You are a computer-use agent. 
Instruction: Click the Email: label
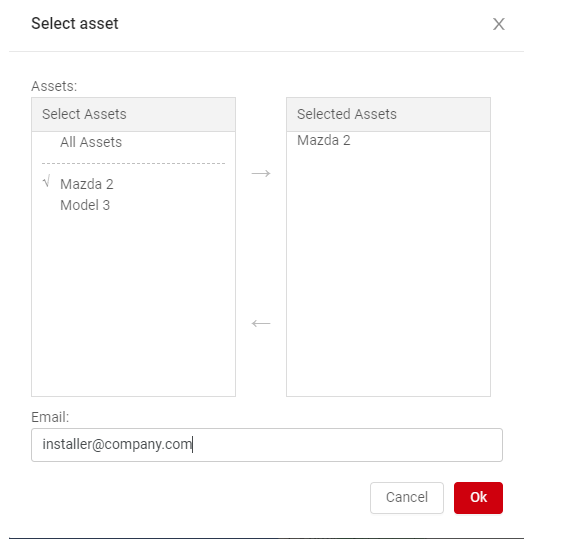50,417
